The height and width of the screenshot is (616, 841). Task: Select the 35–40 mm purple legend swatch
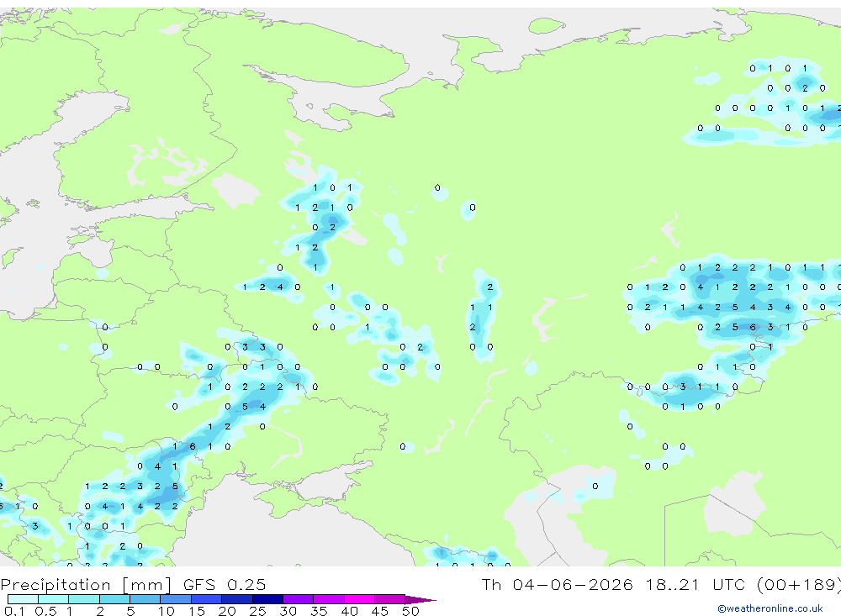(329, 599)
